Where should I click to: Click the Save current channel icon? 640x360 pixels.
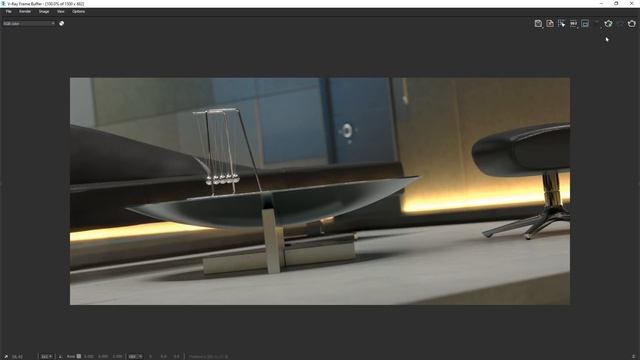pos(538,24)
